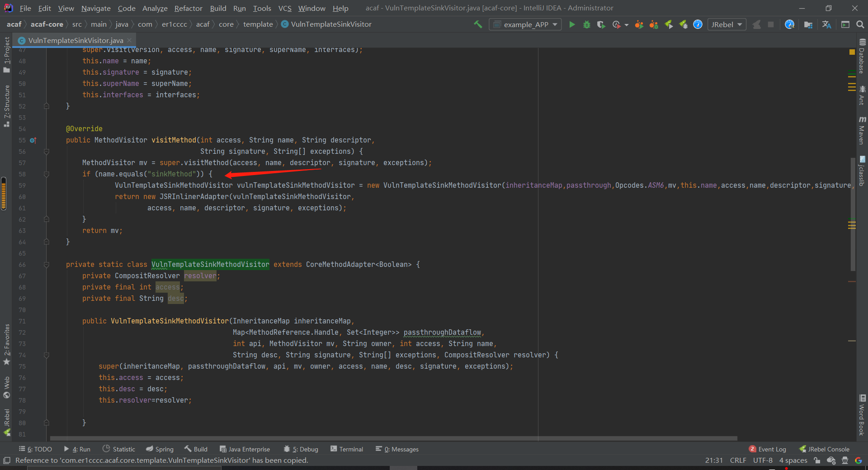The image size is (868, 470).
Task: Click the blue gauge with badge toolbar icon
Action: 790,24
